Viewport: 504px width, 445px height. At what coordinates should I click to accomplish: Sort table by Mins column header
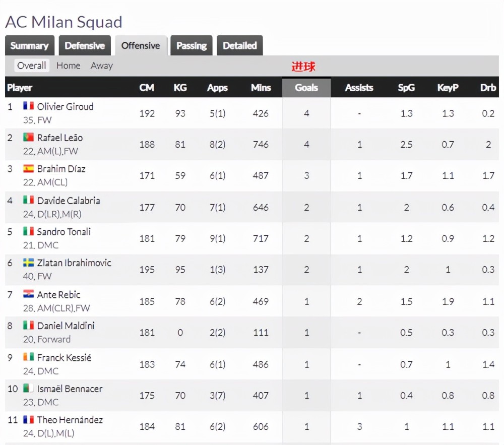pos(261,87)
